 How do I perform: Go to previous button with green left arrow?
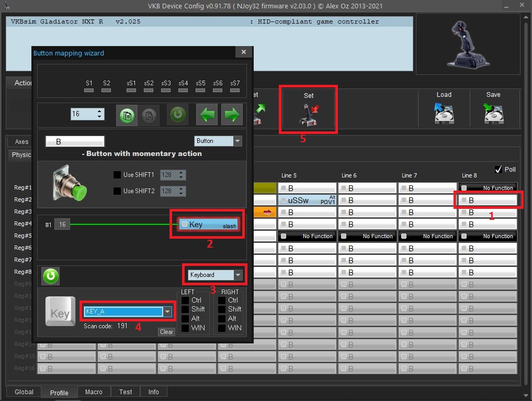208,115
